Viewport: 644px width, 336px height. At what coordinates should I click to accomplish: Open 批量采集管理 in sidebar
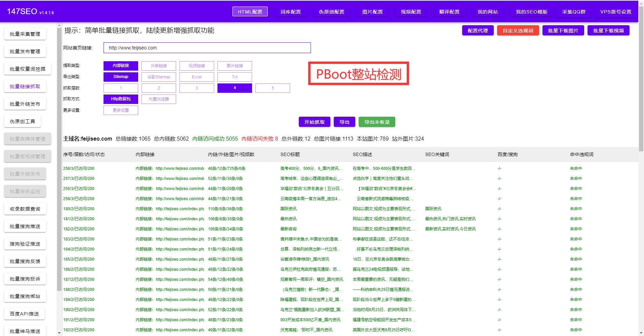pyautogui.click(x=25, y=34)
